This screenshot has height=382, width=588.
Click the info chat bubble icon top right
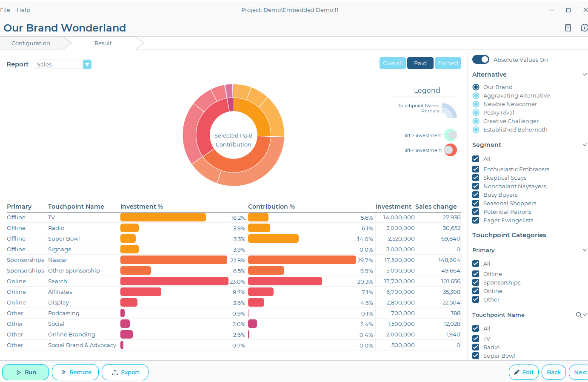pyautogui.click(x=584, y=27)
